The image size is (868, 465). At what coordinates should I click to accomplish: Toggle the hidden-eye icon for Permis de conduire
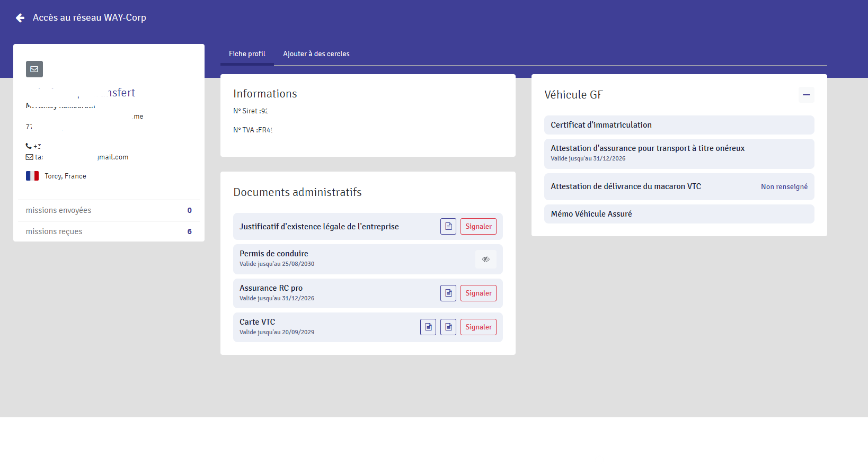[x=485, y=260]
